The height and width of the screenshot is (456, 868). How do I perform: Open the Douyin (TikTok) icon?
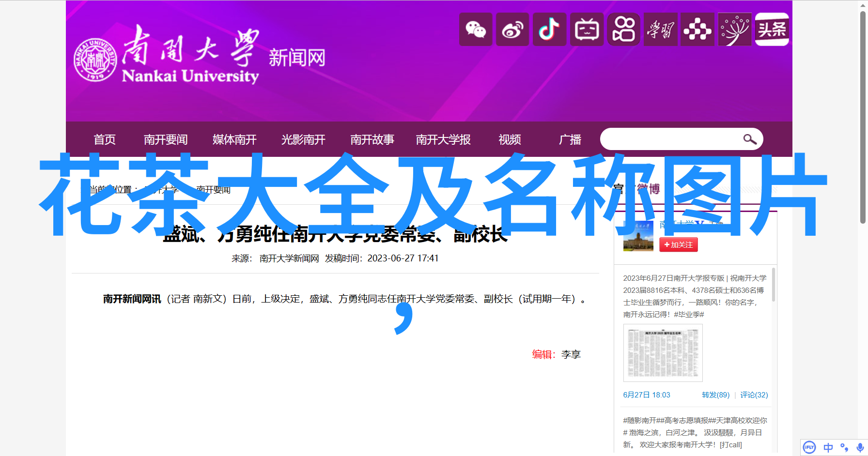[x=549, y=30]
